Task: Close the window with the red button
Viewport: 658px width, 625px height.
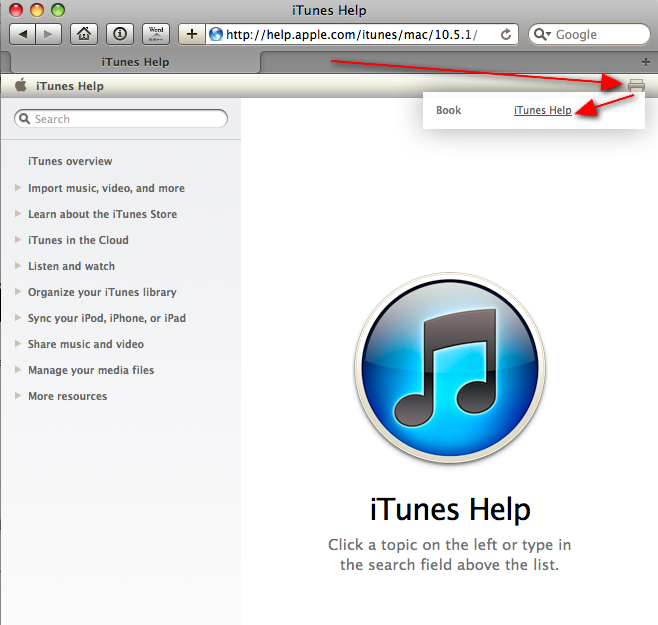Action: point(16,10)
